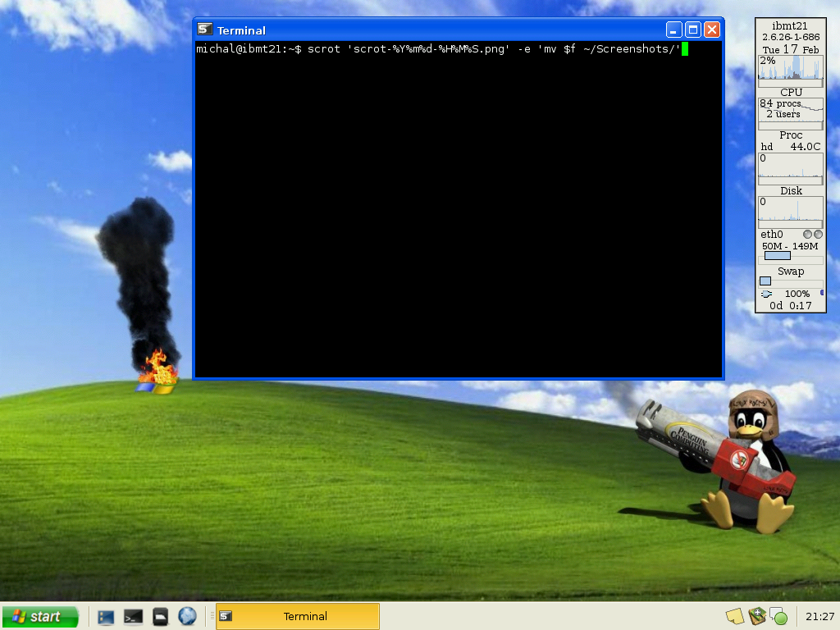Click the 21:27 clock
The height and width of the screenshot is (630, 840).
819,617
